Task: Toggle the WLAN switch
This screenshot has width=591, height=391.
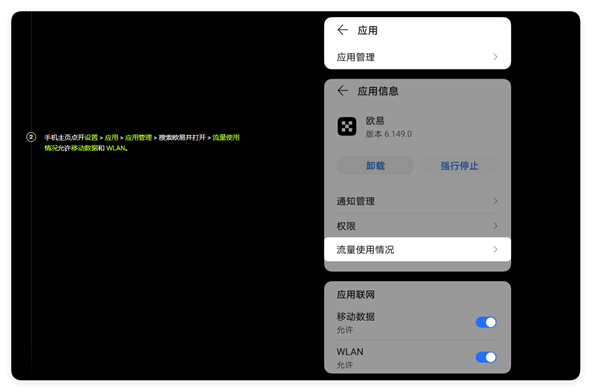Action: click(x=486, y=357)
